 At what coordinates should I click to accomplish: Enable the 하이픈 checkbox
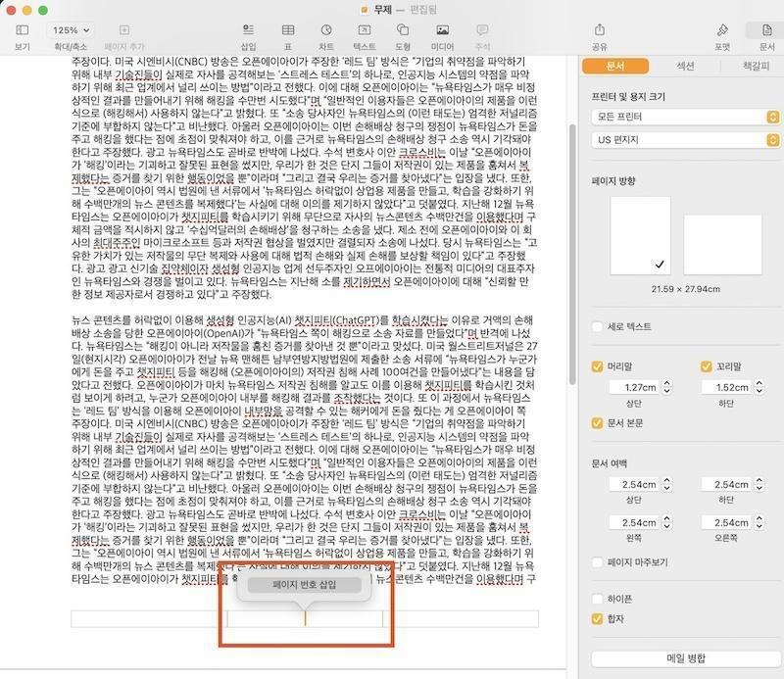pos(597,599)
